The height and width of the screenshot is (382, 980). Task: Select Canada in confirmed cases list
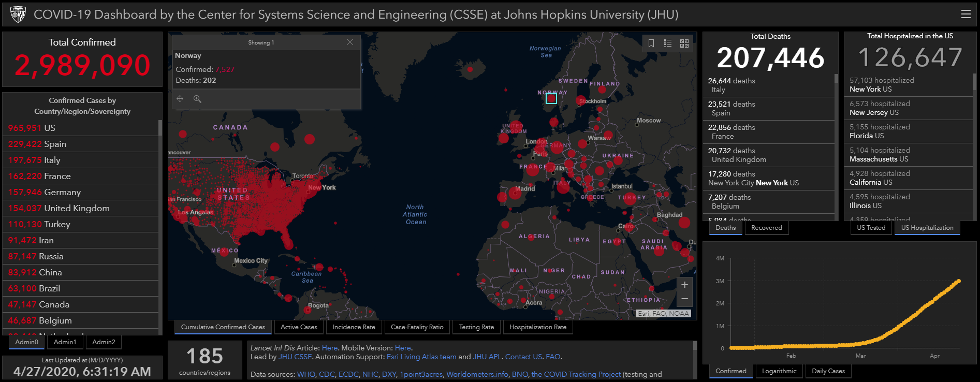tap(80, 304)
